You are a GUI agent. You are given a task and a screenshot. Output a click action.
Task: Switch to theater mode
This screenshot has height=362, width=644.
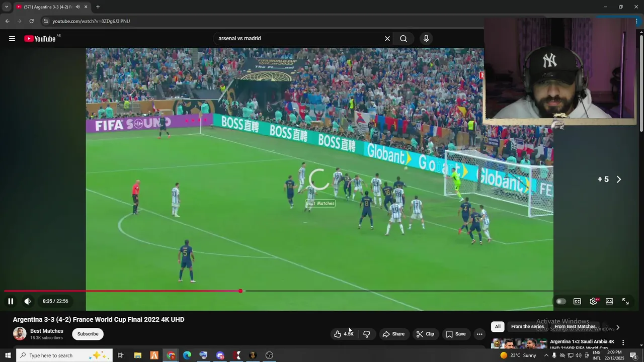tap(609, 301)
